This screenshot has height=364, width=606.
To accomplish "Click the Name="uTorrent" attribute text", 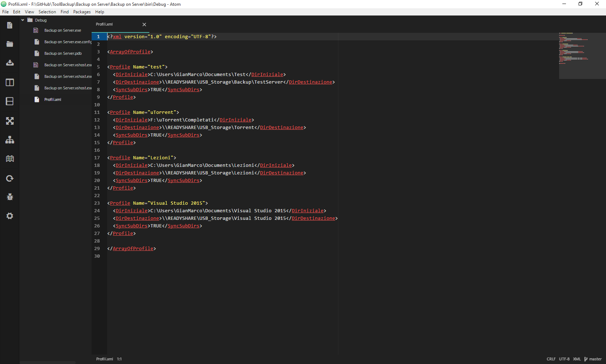I will coord(154,112).
